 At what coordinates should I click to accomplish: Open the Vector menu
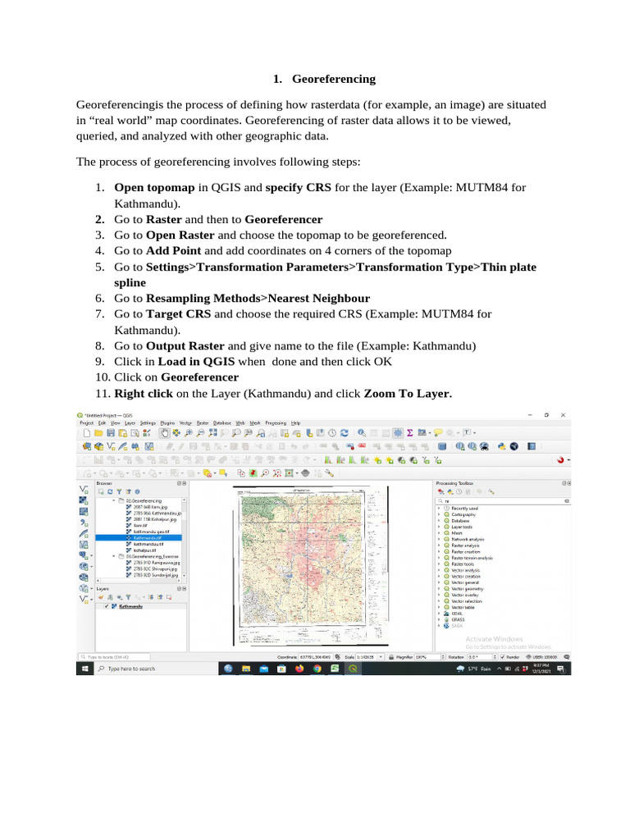coord(185,422)
